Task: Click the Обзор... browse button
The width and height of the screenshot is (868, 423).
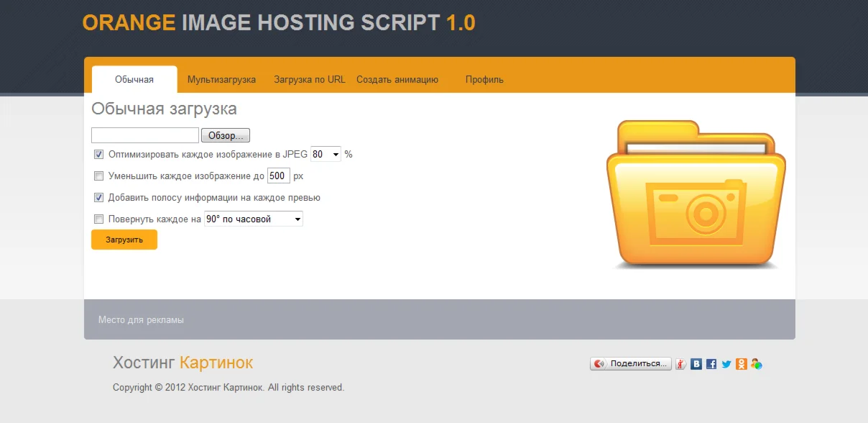Action: (226, 135)
